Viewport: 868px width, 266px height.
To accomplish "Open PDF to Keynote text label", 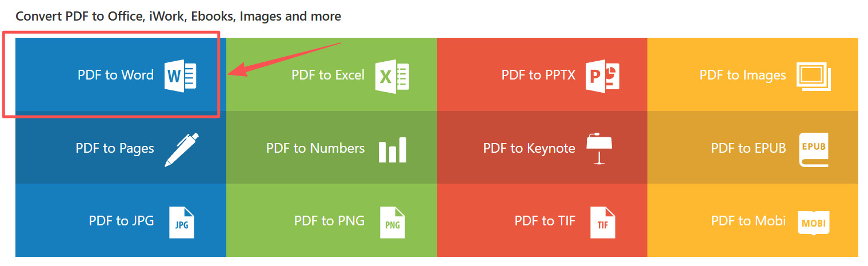I will 529,148.
